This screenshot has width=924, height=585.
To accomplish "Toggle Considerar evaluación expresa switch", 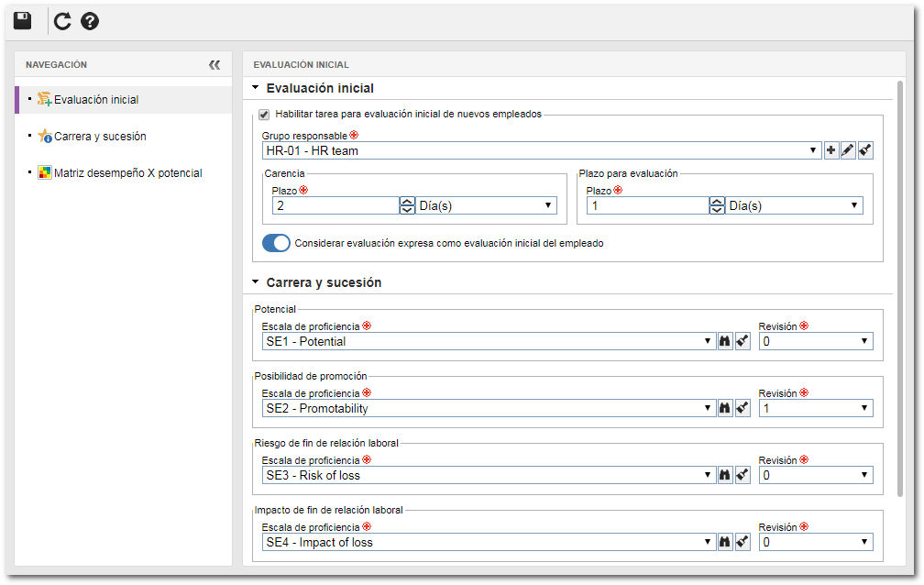I will 277,243.
